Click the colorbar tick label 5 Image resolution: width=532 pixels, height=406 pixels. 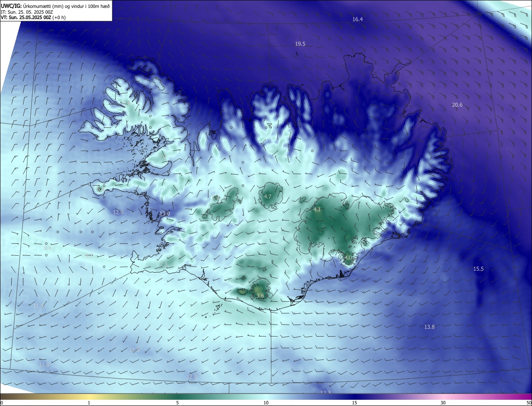(177, 403)
